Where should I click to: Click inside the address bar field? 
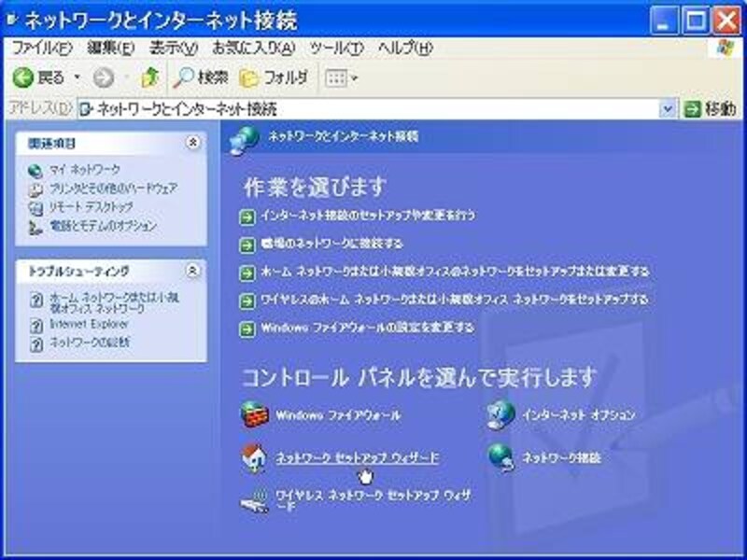[x=369, y=109]
